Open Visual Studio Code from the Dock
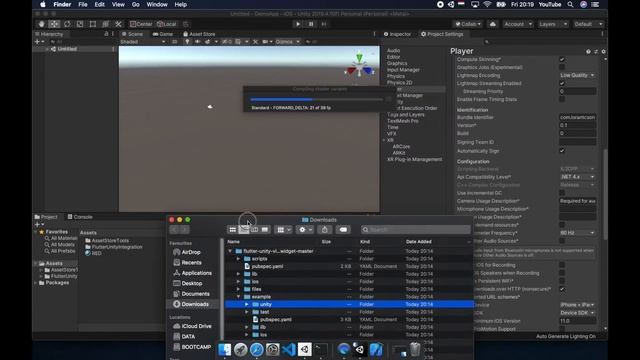This screenshot has height=360, width=640. click(289, 349)
